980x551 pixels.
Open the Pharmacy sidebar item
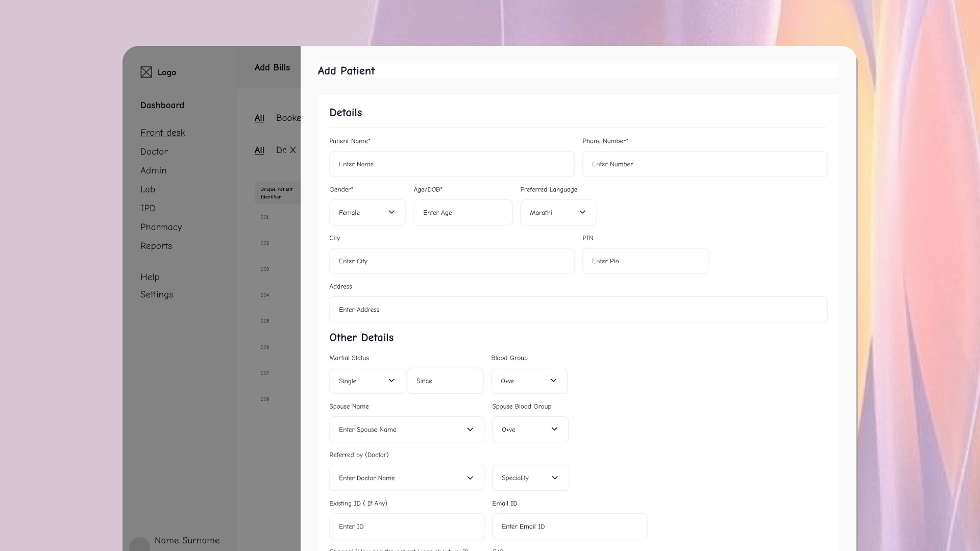(x=161, y=227)
